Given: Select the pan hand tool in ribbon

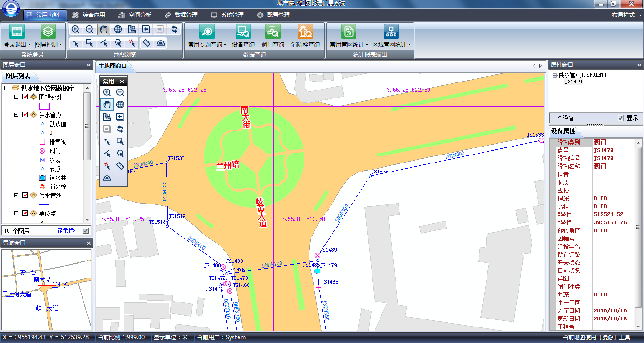Looking at the screenshot, I should [x=104, y=29].
